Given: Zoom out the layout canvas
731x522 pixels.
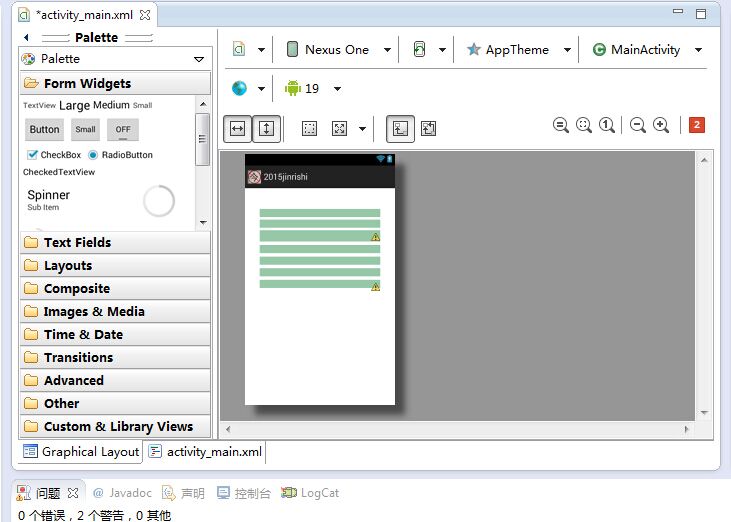Looking at the screenshot, I should pos(638,125).
